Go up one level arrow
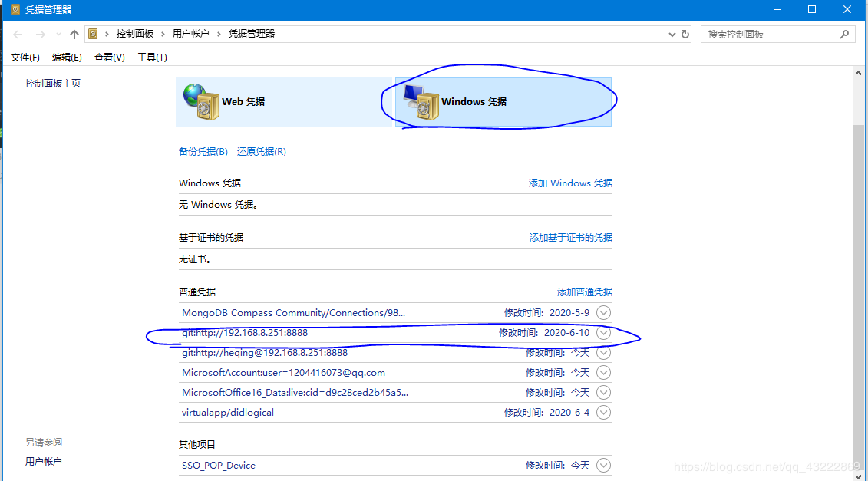868x481 pixels. click(74, 35)
